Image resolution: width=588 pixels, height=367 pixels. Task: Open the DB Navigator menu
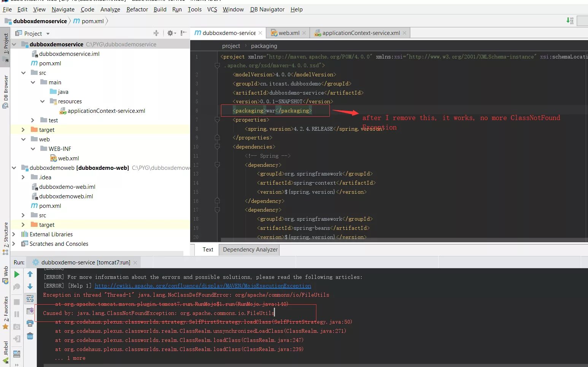(267, 9)
